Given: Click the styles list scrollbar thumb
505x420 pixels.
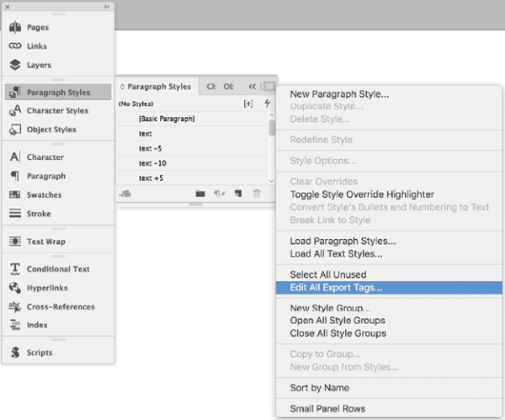Looking at the screenshot, I should pyautogui.click(x=272, y=127).
